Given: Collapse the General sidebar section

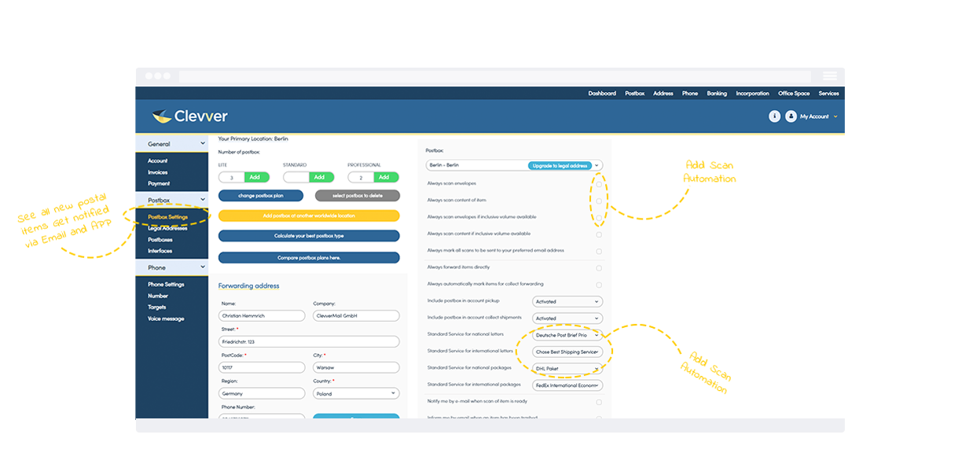Looking at the screenshot, I should pos(171,144).
